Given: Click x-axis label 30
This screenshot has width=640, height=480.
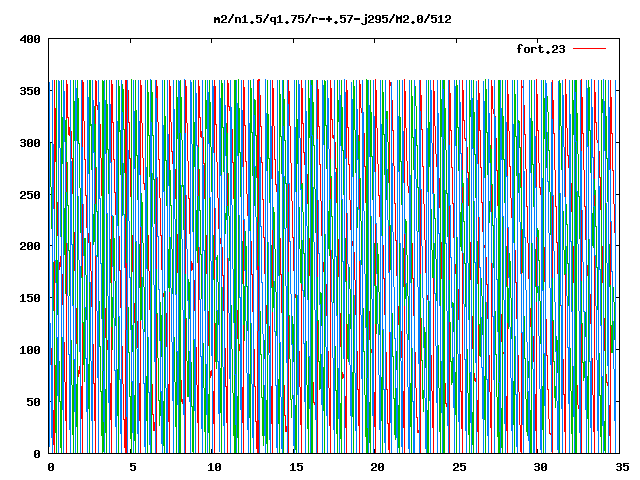Looking at the screenshot, I should (540, 467).
